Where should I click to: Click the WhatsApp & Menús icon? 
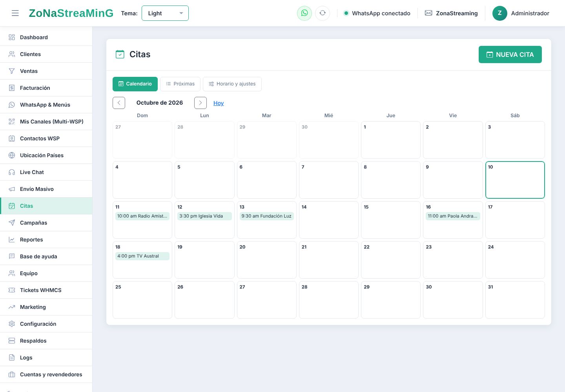click(x=12, y=105)
